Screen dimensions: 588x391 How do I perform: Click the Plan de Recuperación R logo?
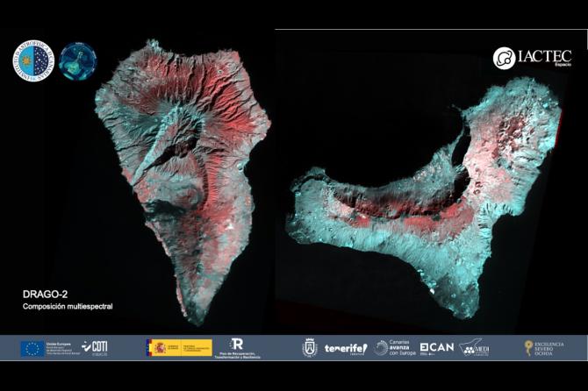(x=237, y=349)
